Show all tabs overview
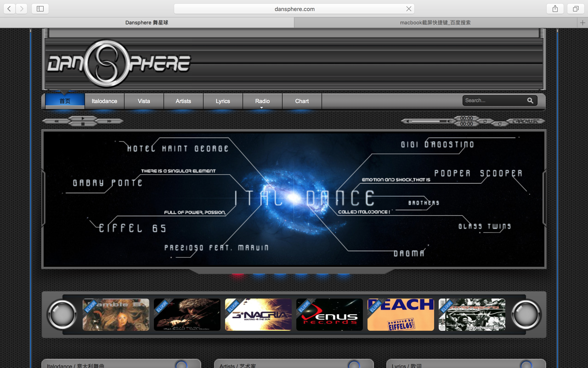The image size is (588, 368). 576,9
